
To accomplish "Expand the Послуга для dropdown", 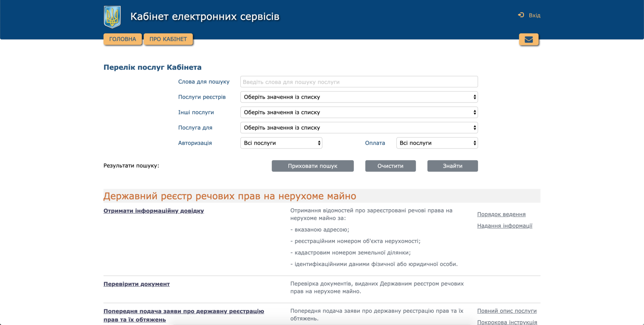I will [359, 128].
